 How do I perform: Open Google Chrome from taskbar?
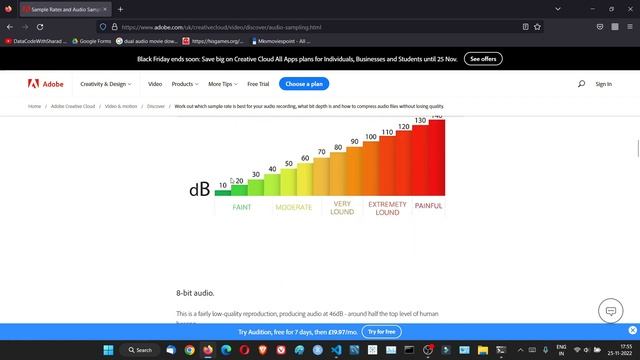[189, 350]
